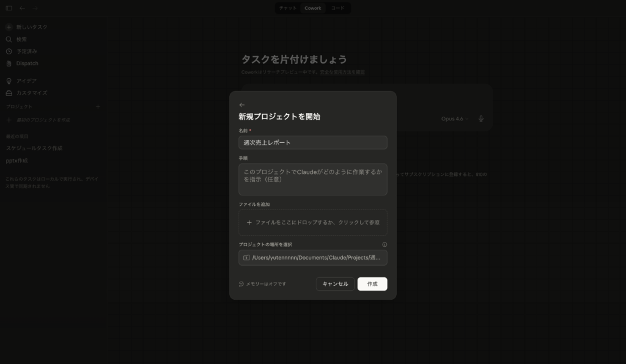Open a new task with the plus icon
This screenshot has height=364, width=626.
tap(8, 27)
